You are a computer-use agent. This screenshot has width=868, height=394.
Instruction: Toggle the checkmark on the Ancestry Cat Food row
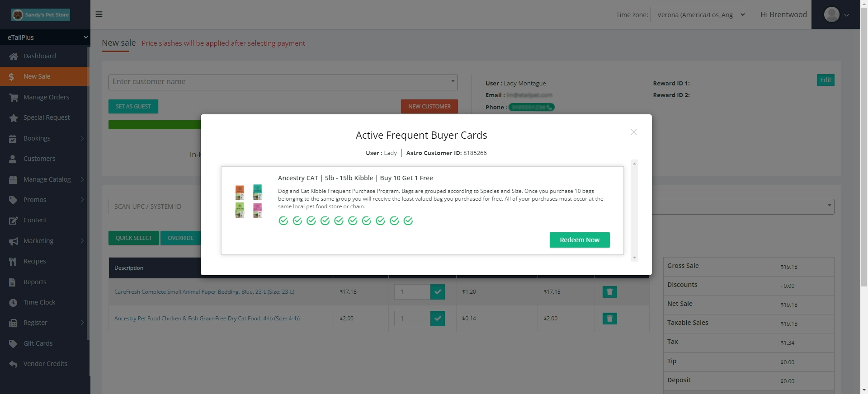437,319
